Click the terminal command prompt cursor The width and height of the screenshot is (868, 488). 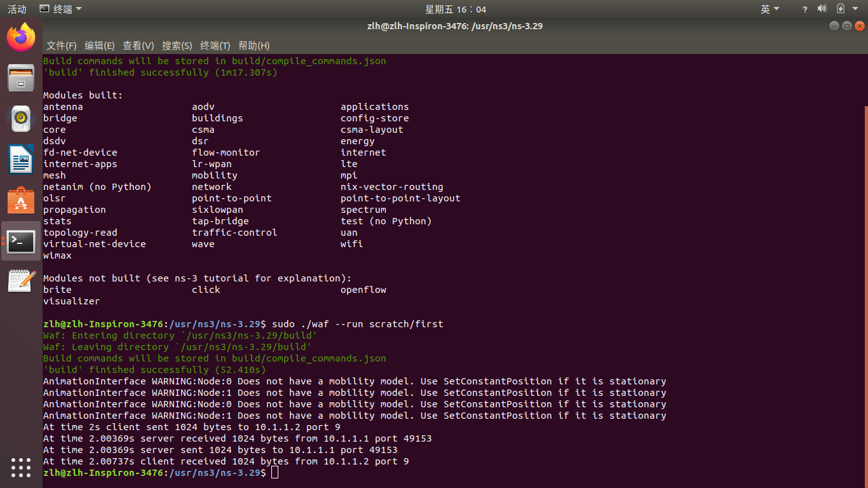(x=275, y=473)
